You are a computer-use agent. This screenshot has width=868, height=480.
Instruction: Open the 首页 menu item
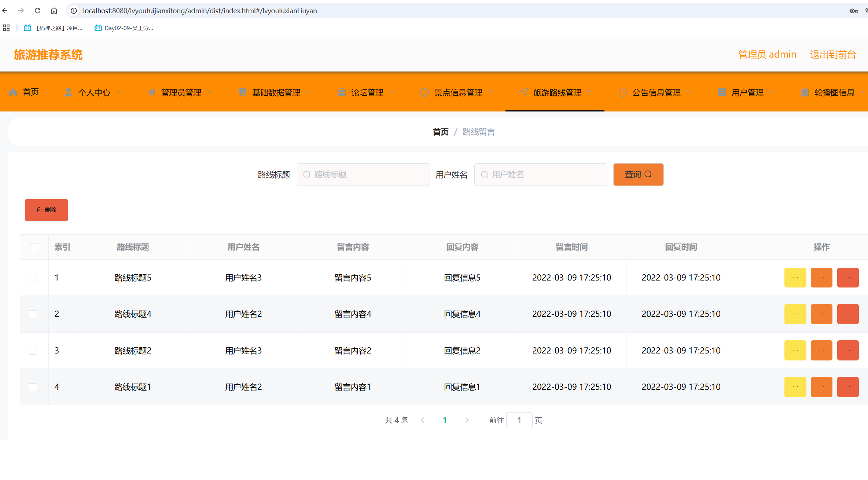(24, 92)
